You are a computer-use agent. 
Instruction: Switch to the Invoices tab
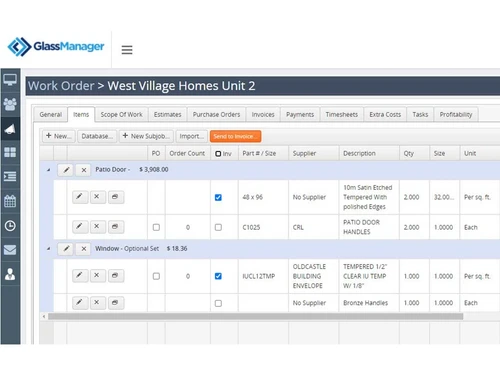pyautogui.click(x=263, y=115)
